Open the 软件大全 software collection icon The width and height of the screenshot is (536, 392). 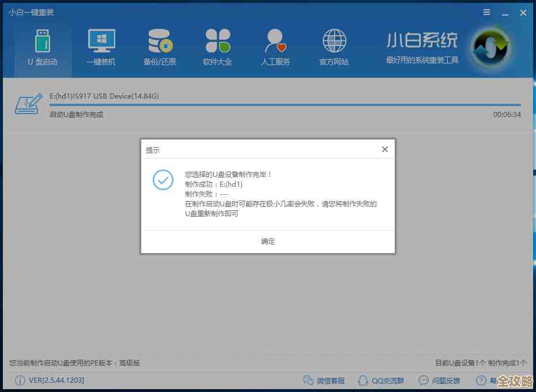click(x=217, y=46)
